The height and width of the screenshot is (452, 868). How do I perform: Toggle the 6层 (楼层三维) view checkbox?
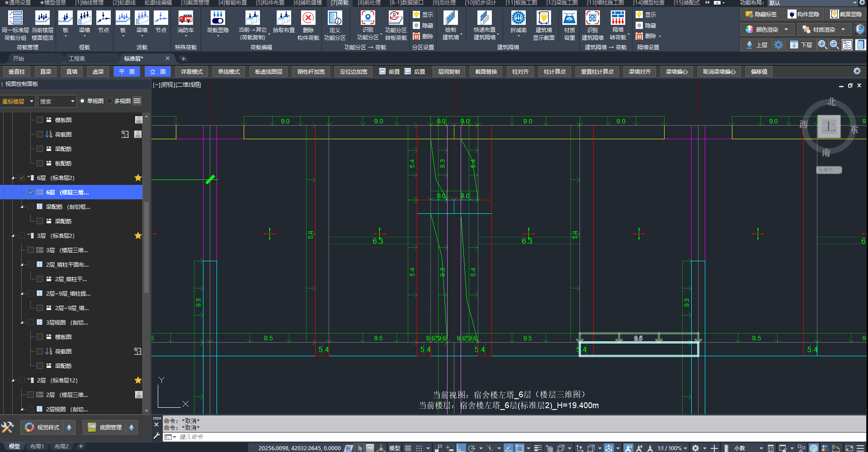(x=31, y=193)
